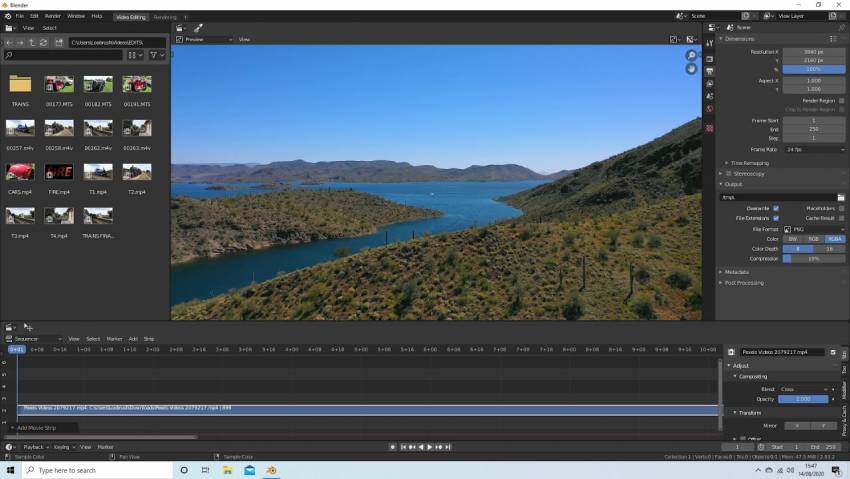This screenshot has width=850, height=479.
Task: Click the zoom magnifier icon in preview
Action: (691, 56)
